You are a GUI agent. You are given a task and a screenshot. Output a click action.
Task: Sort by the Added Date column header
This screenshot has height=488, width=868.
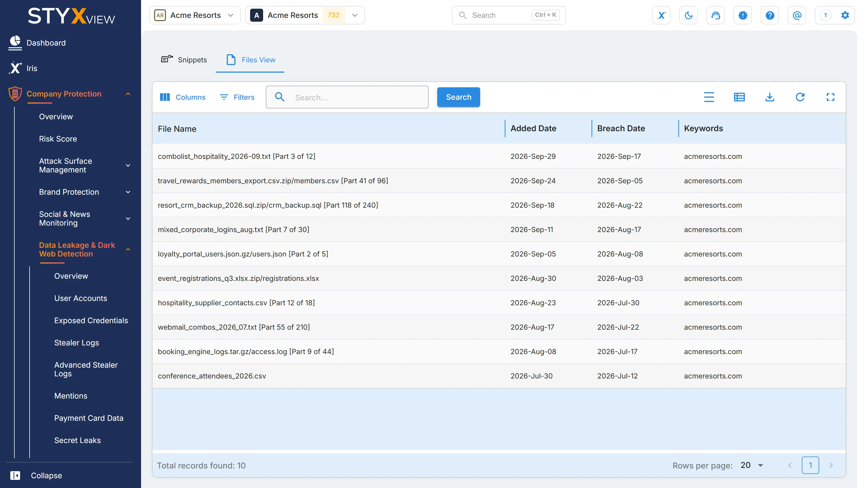coord(533,128)
